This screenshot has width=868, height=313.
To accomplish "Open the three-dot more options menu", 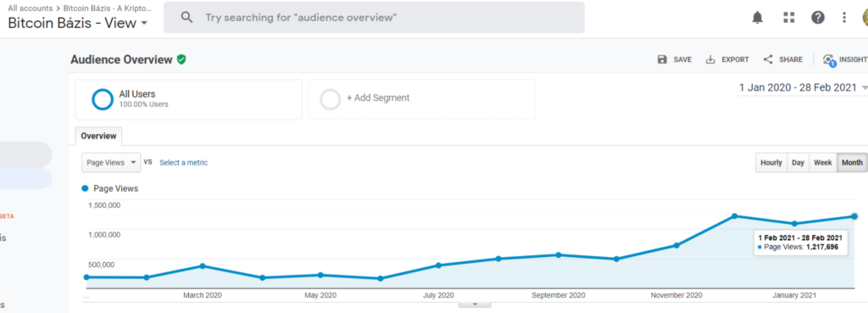I will 844,18.
